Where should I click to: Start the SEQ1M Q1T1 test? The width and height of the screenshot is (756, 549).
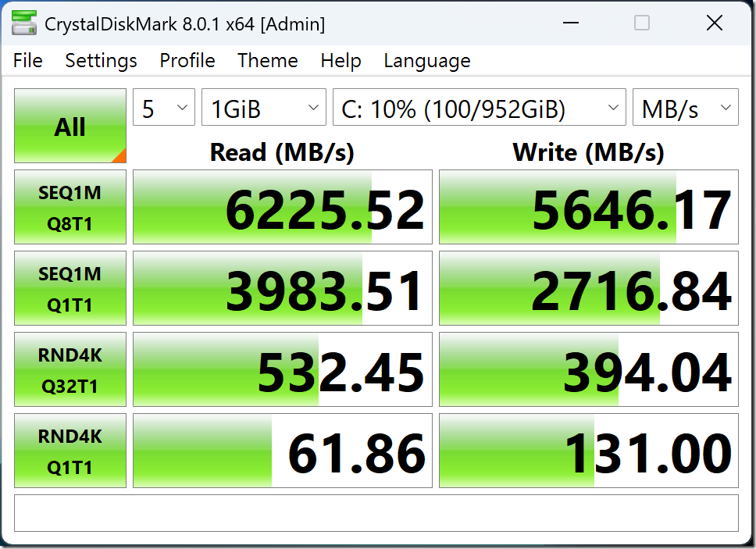click(70, 288)
